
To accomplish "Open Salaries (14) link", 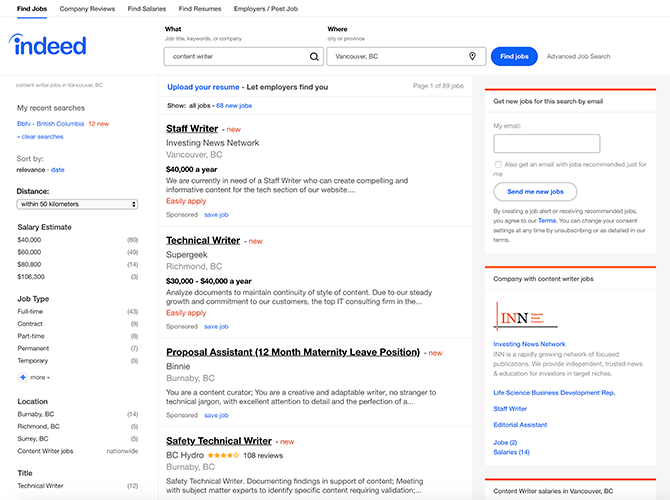I will [x=511, y=453].
